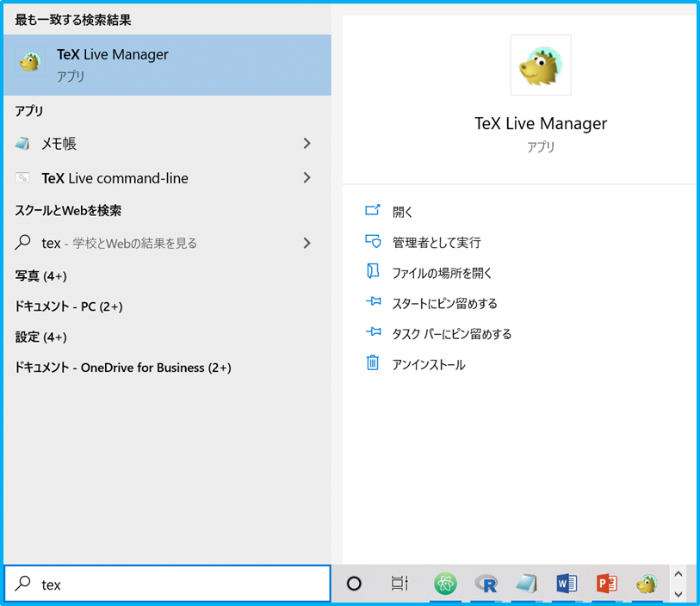This screenshot has height=606, width=700.
Task: Open Task View from the taskbar
Action: click(x=400, y=583)
